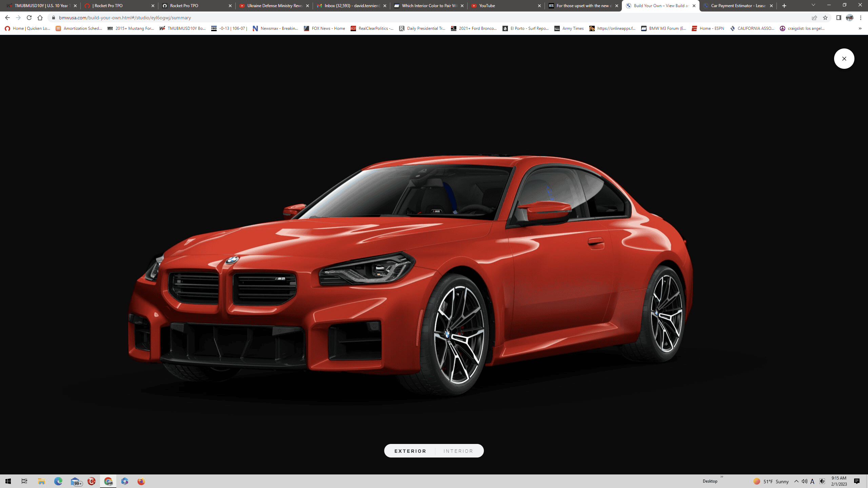
Task: Open Army Times bookmark
Action: pyautogui.click(x=569, y=28)
